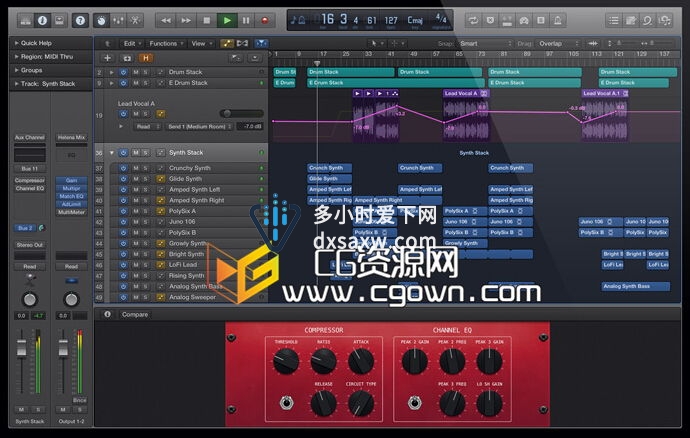Image resolution: width=690 pixels, height=438 pixels.
Task: Collapse the Synth Stack track folder
Action: tap(112, 152)
